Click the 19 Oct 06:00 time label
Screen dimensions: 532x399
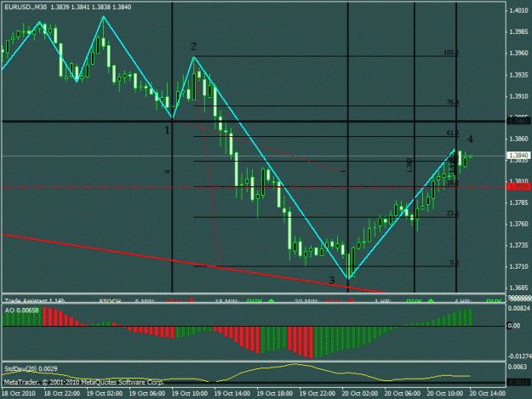147,393
